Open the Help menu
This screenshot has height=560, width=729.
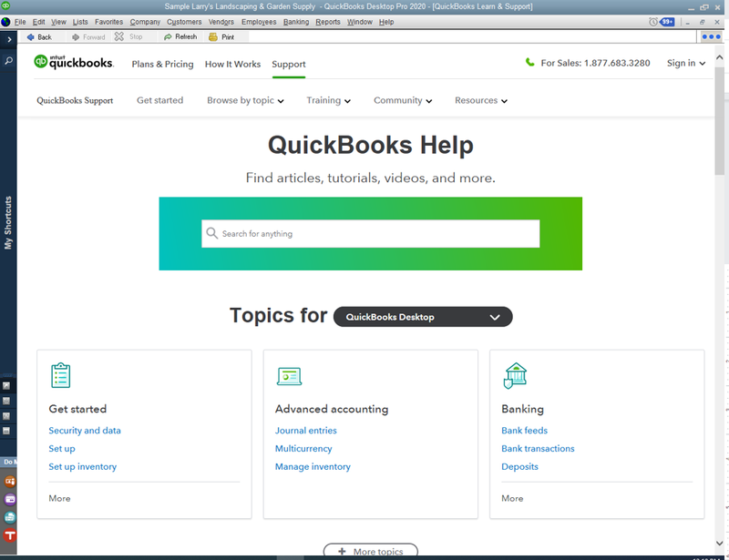click(386, 22)
